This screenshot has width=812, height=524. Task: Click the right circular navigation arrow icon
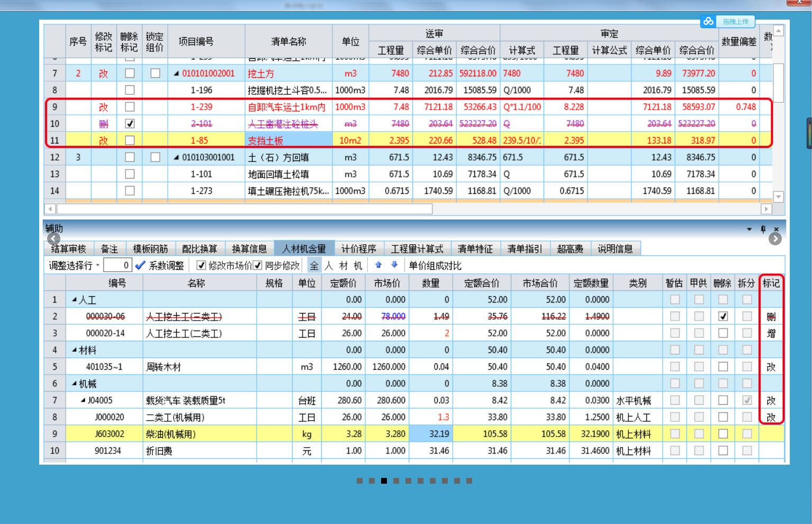click(775, 239)
